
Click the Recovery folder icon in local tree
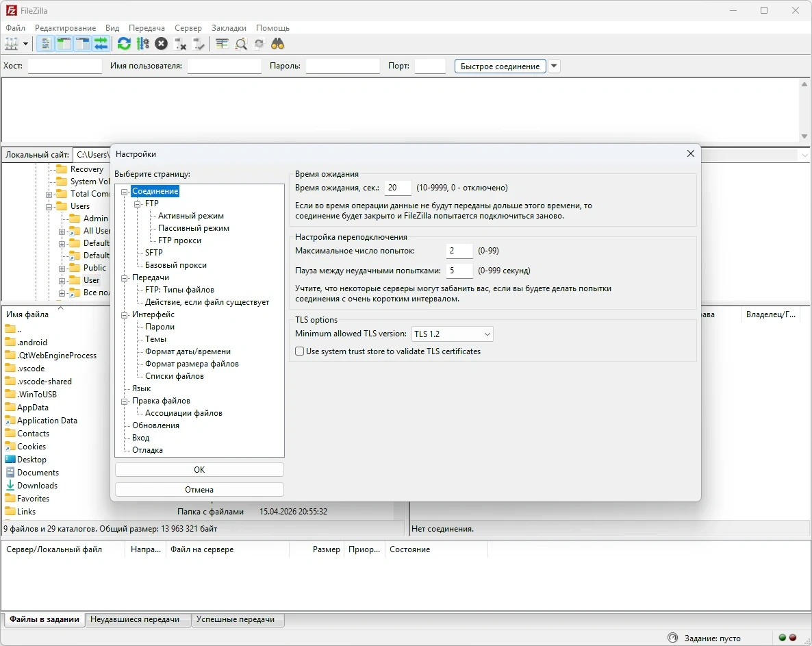pyautogui.click(x=62, y=169)
